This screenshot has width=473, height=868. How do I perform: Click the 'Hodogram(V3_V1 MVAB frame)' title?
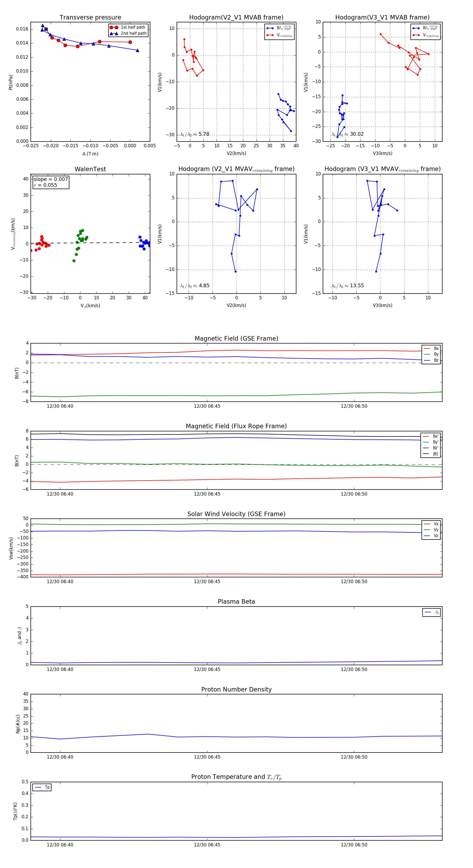(x=382, y=18)
